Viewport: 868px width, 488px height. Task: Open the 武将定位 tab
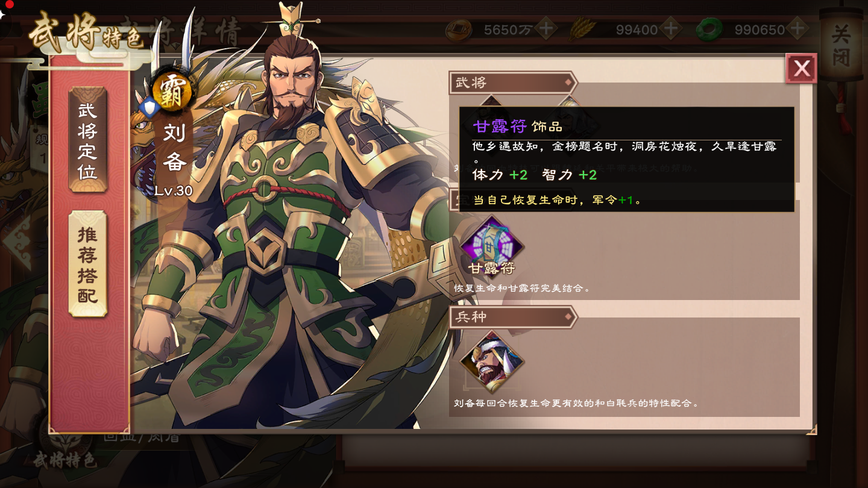88,140
